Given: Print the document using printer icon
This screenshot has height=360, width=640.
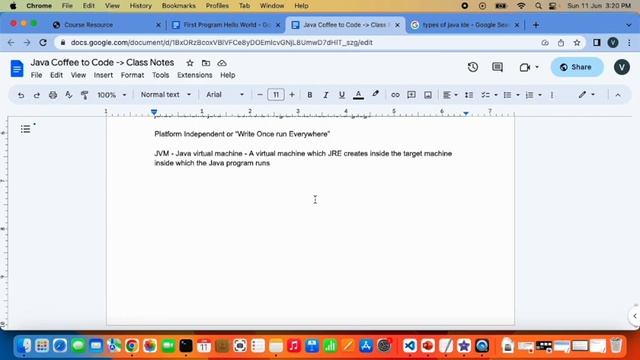Looking at the screenshot, I should (x=53, y=95).
